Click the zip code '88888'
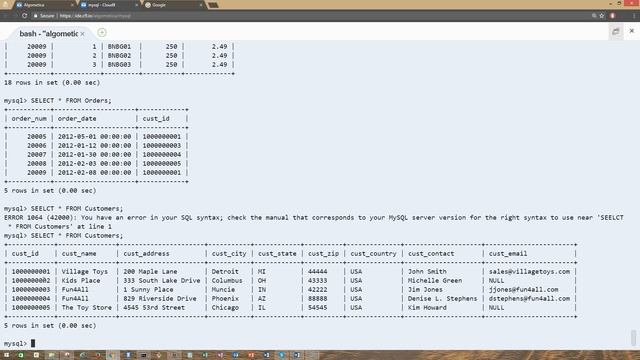Screen dimensions: 640x360 pos(318,298)
